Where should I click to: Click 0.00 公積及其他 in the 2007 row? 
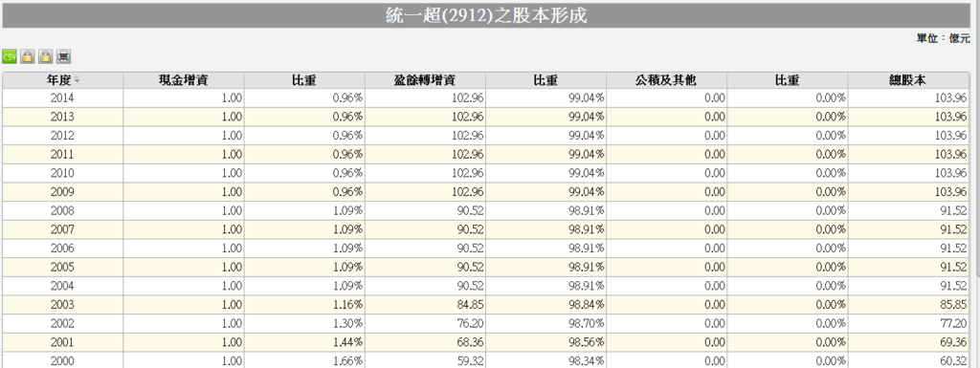[666, 229]
